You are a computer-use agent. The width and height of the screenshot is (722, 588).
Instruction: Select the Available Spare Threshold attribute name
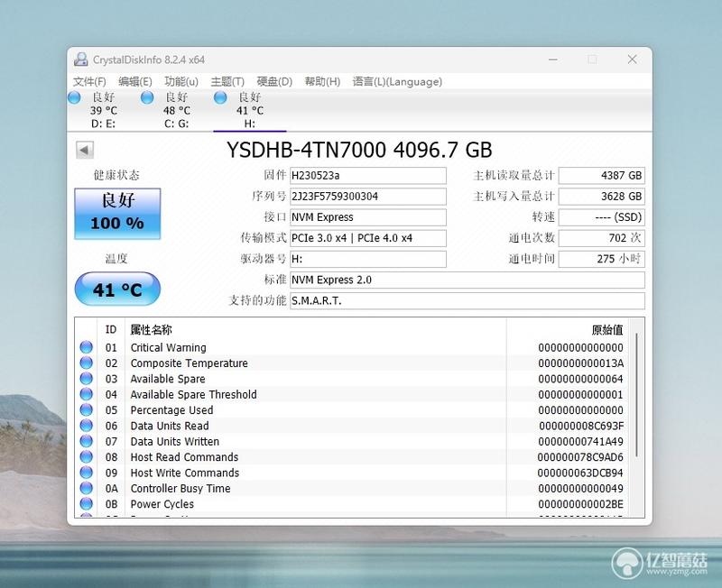(193, 394)
